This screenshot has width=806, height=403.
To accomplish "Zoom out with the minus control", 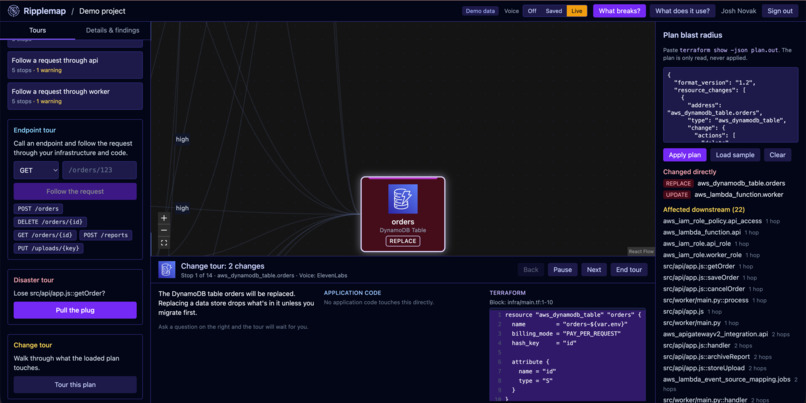I will tap(164, 230).
